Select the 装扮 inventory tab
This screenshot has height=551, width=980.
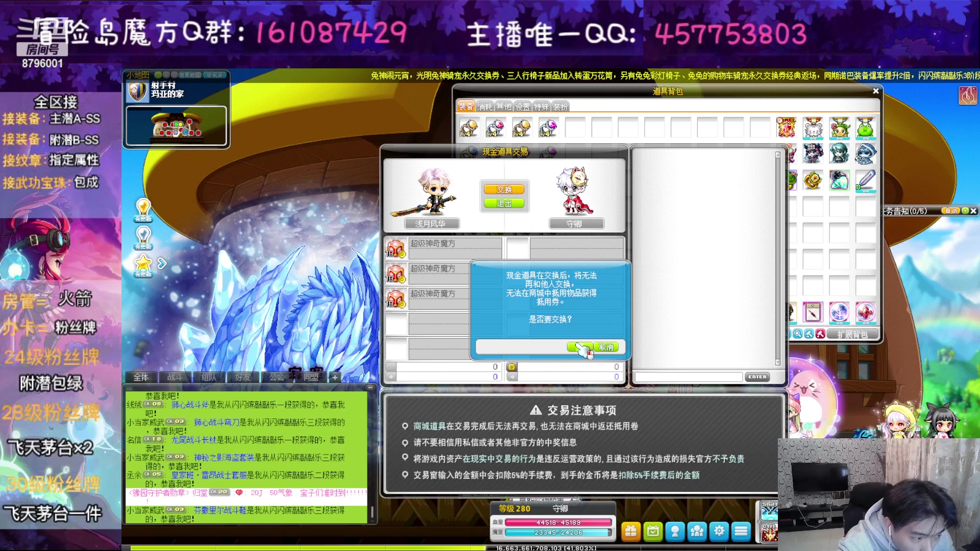point(560,107)
